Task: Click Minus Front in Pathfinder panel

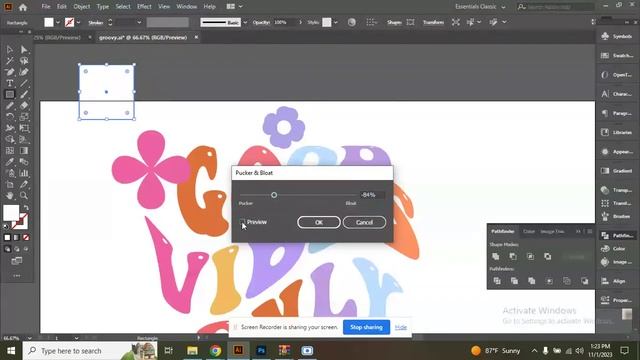Action: click(x=513, y=256)
